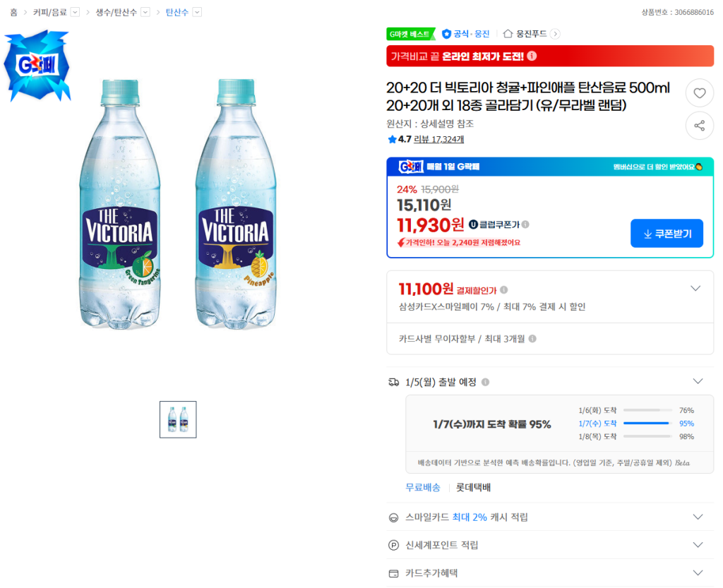Expand the 카드추가혜택 section
The image size is (723, 588).
click(x=698, y=572)
